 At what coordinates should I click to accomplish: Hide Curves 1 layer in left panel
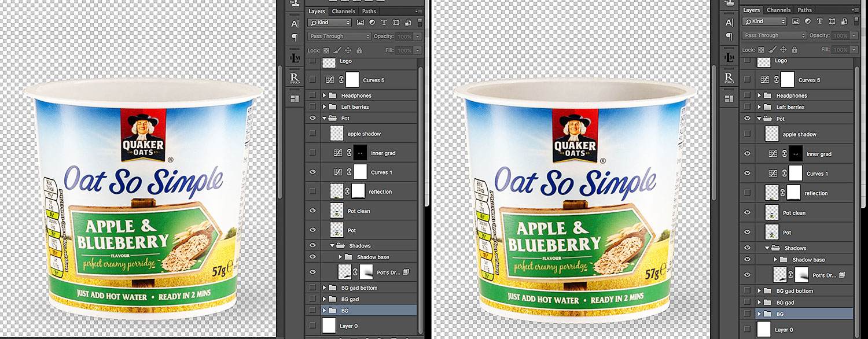coord(312,172)
